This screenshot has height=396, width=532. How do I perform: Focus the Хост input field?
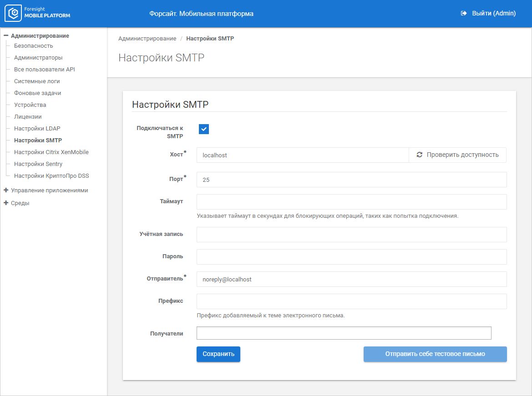click(x=302, y=155)
